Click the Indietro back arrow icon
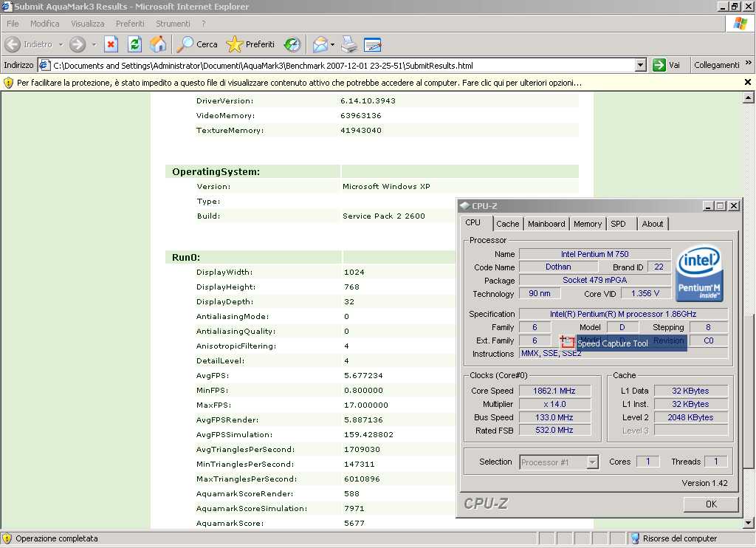This screenshot has height=548, width=756. (13, 44)
